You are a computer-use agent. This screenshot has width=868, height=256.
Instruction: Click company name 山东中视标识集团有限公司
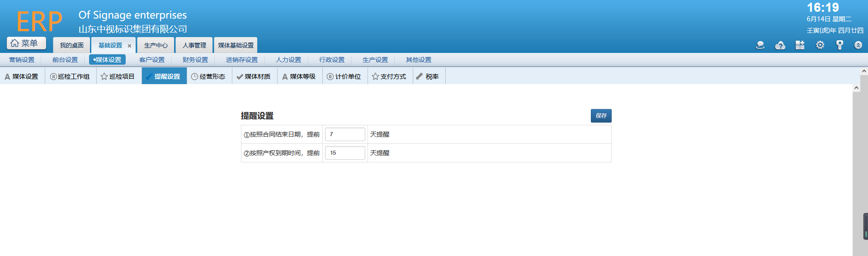(x=133, y=29)
